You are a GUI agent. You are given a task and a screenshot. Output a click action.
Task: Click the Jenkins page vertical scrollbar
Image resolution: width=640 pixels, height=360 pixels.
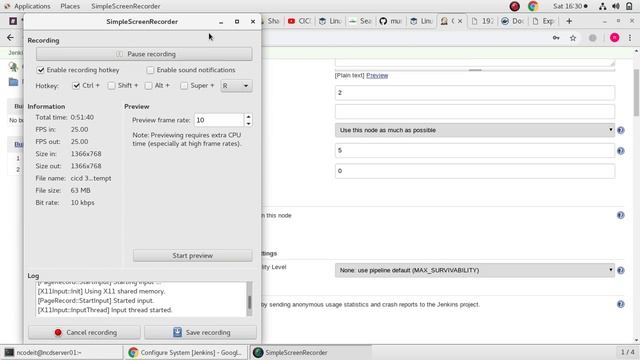[636, 93]
